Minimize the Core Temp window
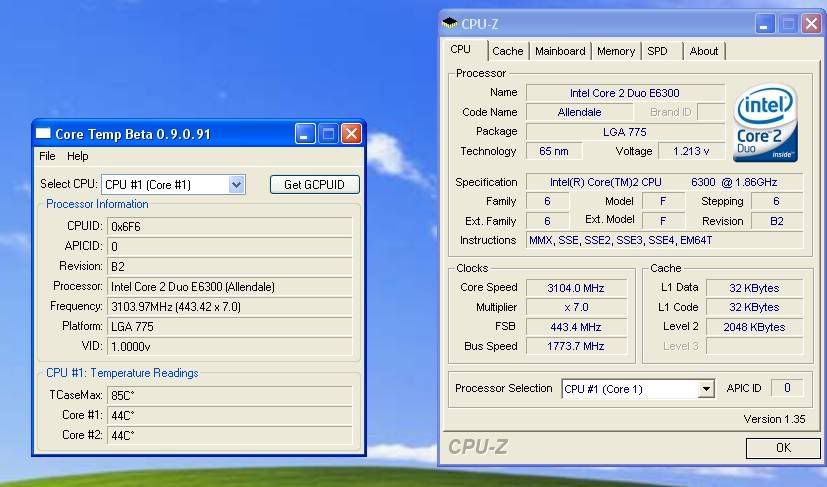Screen dimensions: 827x487 [x=305, y=134]
